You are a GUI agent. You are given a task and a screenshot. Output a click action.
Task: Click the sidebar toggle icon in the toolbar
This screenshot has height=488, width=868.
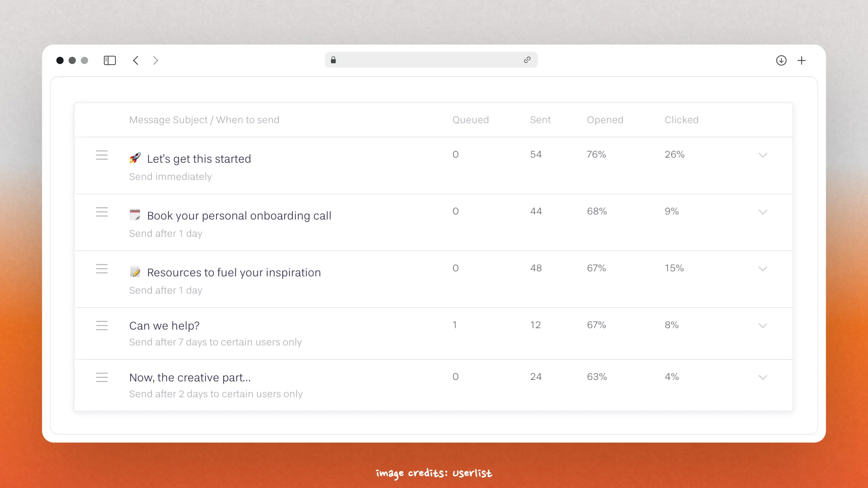110,60
